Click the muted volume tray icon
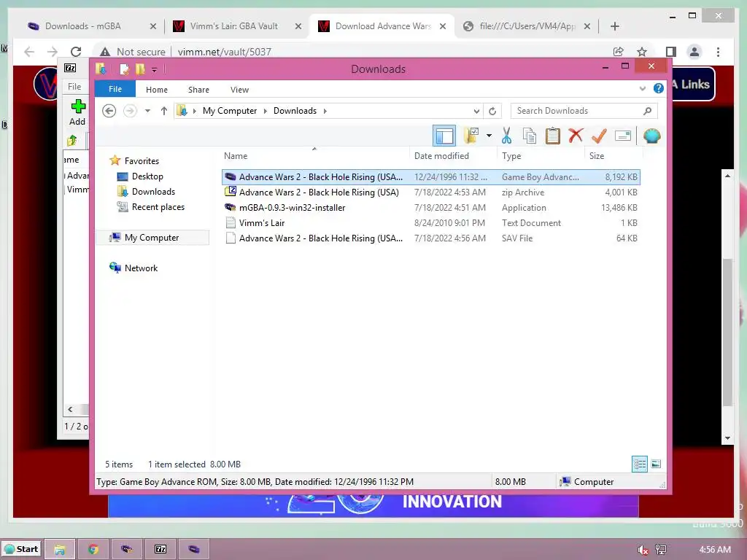Screen dimensions: 747x560 (x=643, y=550)
